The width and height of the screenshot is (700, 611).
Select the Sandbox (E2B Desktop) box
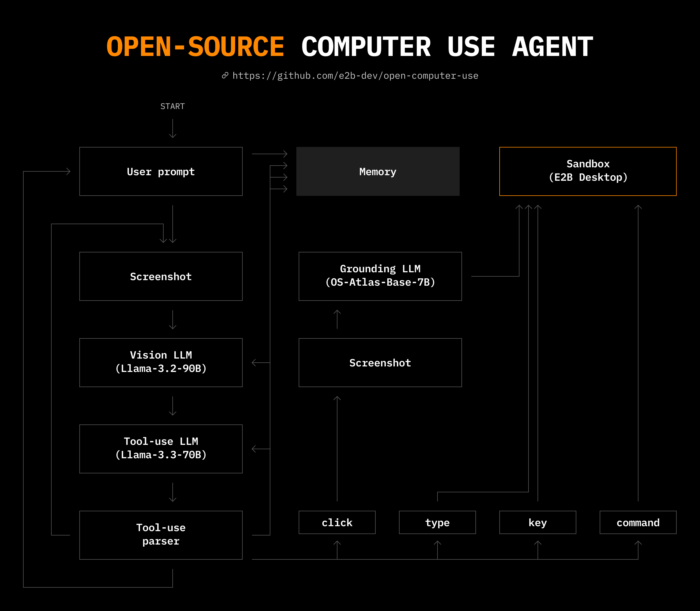[x=587, y=171]
